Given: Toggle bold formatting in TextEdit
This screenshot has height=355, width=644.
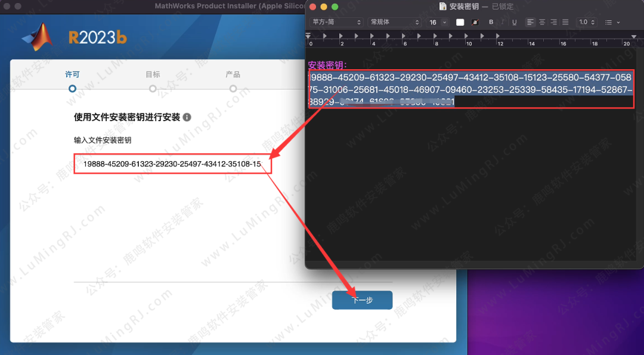Looking at the screenshot, I should 491,22.
